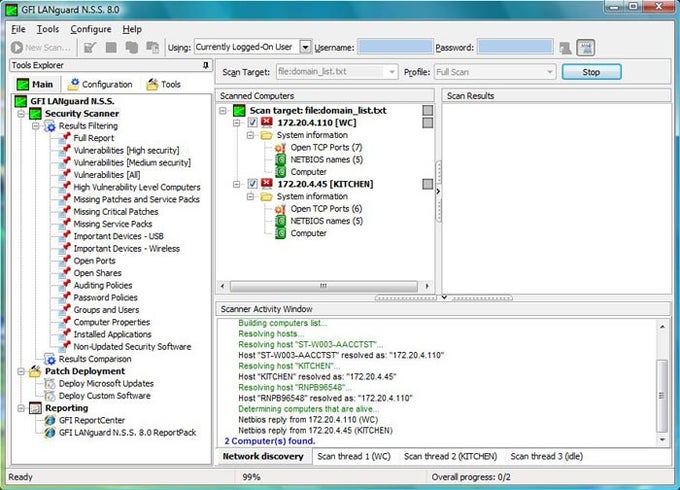Open the File menu
Viewport: 680px width, 490px height.
point(18,29)
